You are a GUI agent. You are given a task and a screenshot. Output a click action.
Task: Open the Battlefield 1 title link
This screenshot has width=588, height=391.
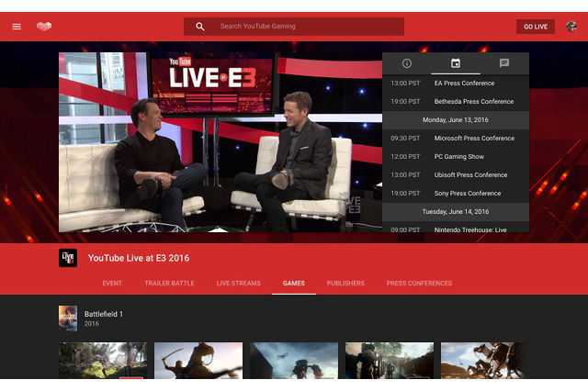[103, 313]
